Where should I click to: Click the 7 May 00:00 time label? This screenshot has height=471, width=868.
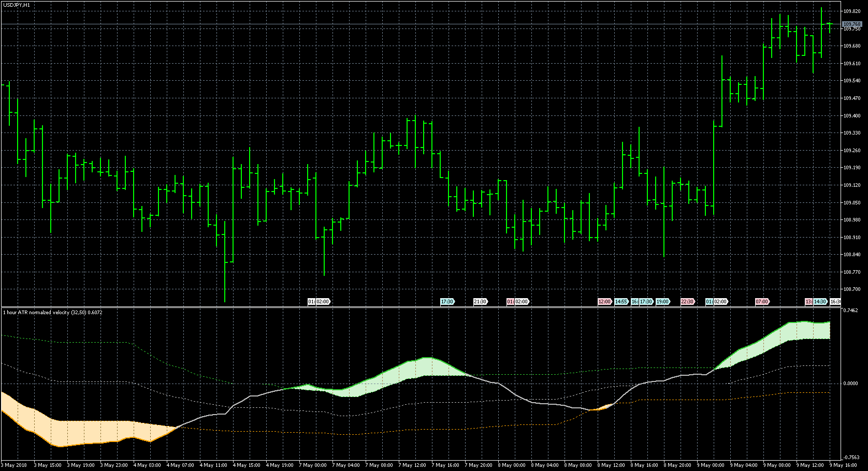pos(314,465)
